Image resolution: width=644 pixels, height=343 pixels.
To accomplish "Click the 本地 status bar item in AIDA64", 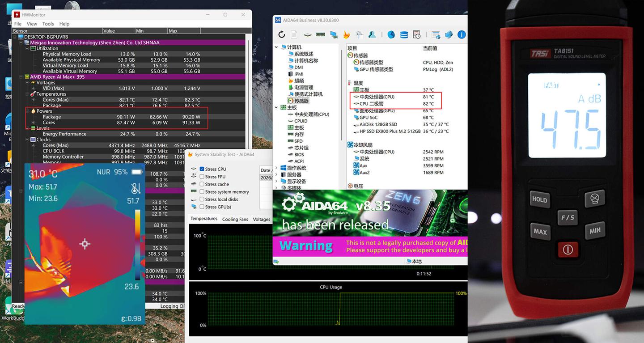I will pyautogui.click(x=414, y=261).
